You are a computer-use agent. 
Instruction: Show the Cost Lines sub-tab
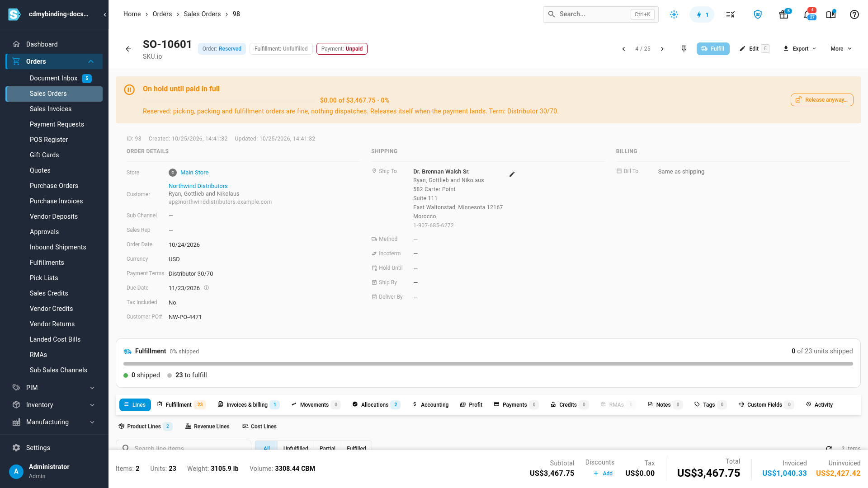259,427
